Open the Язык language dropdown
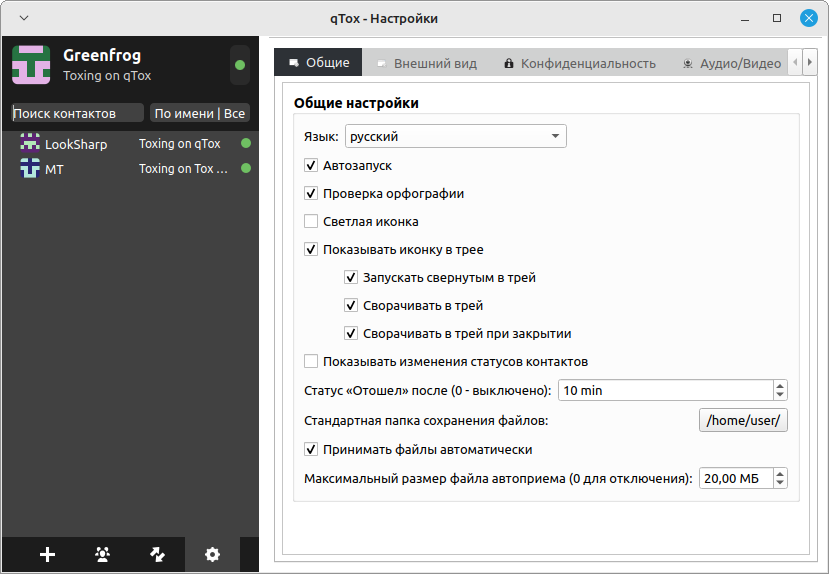829x574 pixels. (456, 136)
